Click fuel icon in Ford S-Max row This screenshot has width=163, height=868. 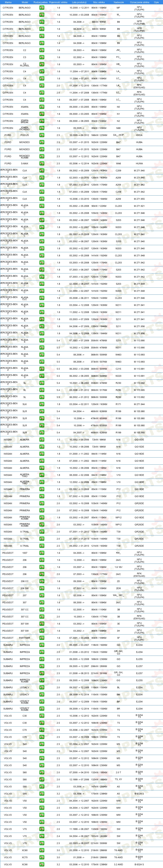click(41, 163)
